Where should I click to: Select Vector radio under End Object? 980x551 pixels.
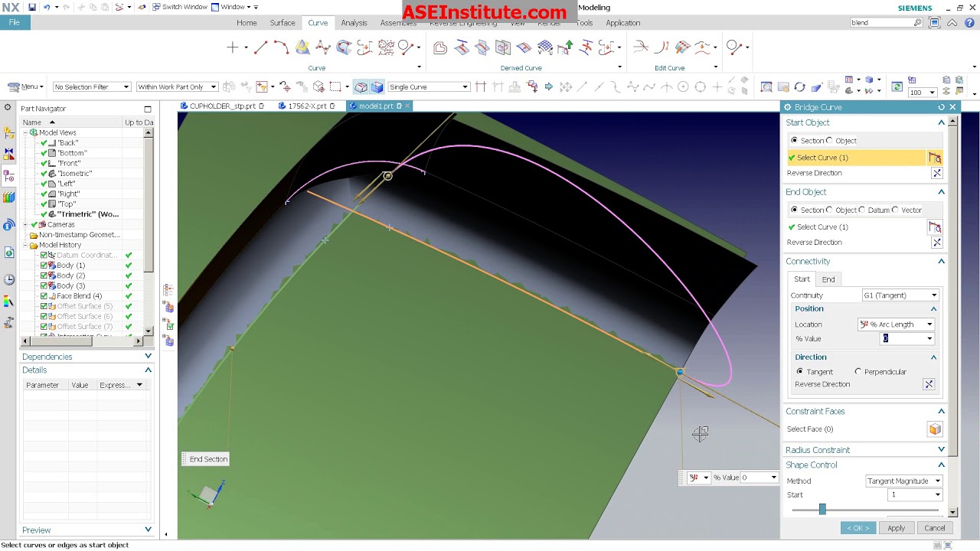click(895, 210)
